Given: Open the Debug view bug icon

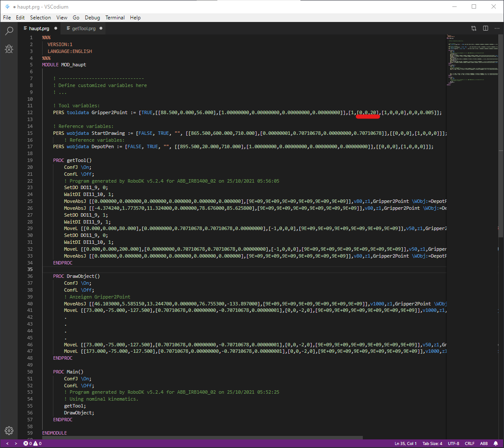Looking at the screenshot, I should [x=9, y=49].
